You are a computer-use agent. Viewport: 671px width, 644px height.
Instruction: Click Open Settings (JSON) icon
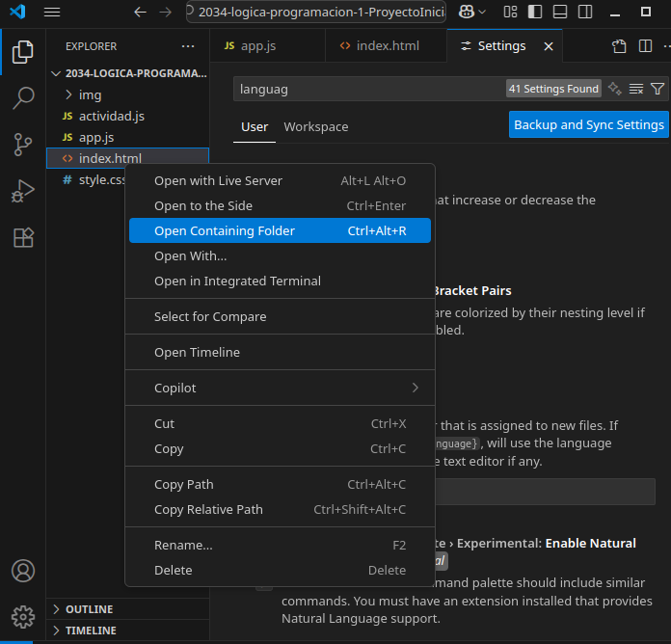coord(619,46)
